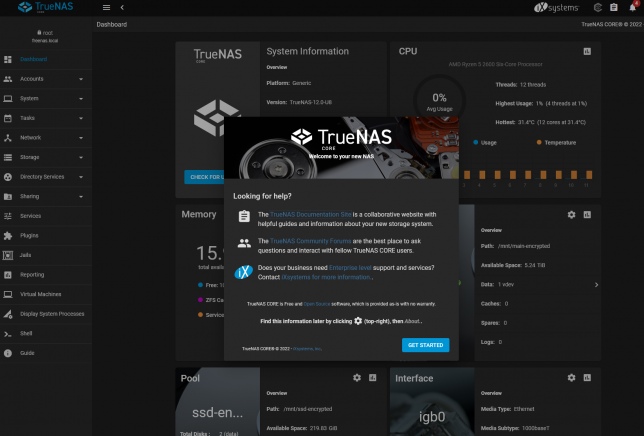The height and width of the screenshot is (436, 644).
Task: Open settings gear on the ssd-encrypted pool card
Action: [x=357, y=378]
